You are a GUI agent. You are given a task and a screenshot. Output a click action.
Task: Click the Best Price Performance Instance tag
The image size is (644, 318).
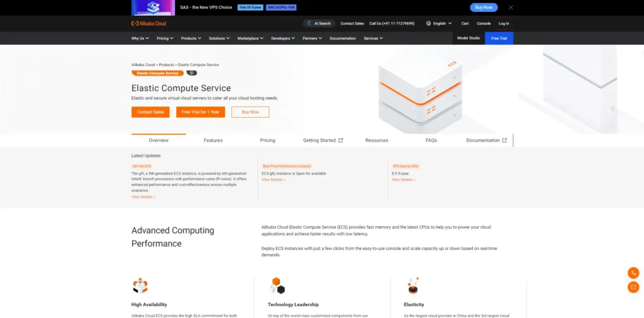(x=287, y=166)
